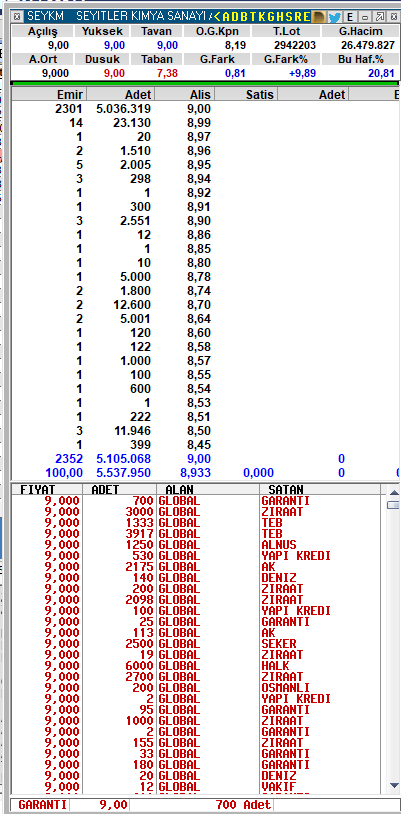Click the back arrow '<' in title bar

pyautogui.click(x=217, y=17)
